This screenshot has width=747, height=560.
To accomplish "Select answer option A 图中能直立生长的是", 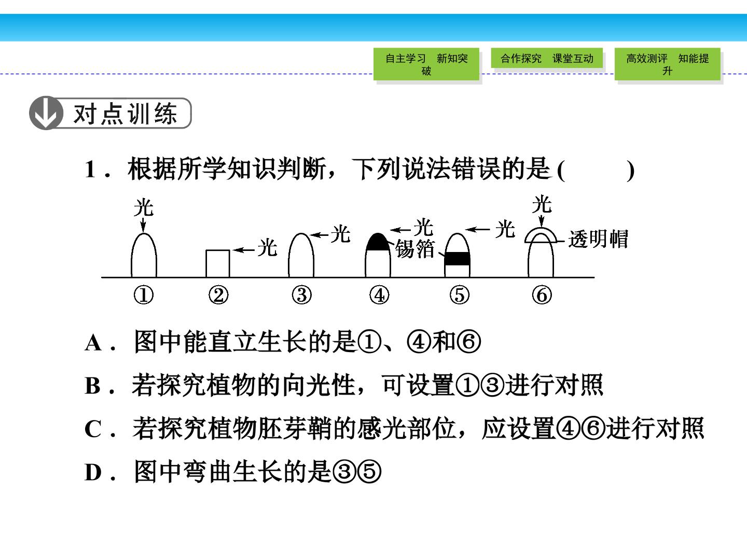I will (x=283, y=342).
